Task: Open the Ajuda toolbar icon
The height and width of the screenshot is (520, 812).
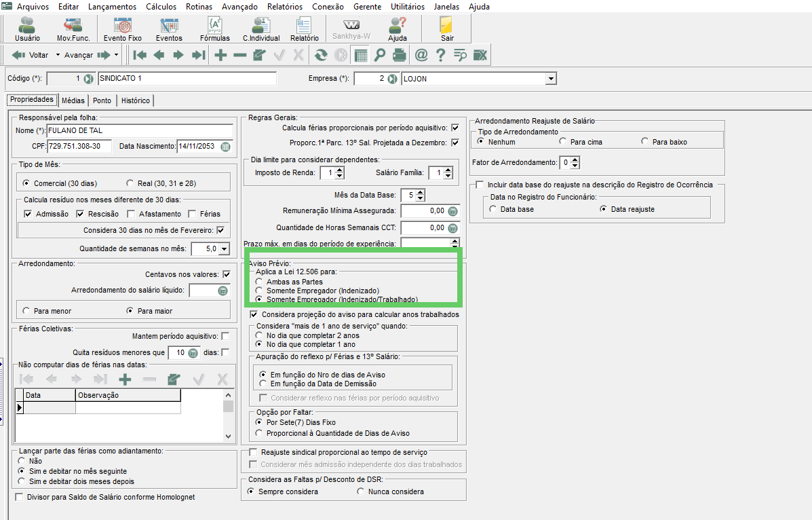Action: tap(398, 29)
